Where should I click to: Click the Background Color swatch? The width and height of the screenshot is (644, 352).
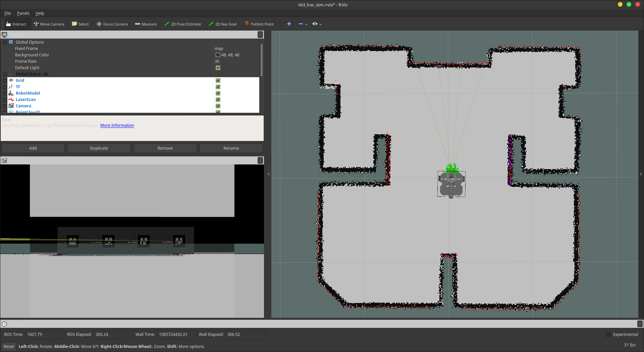tap(218, 55)
